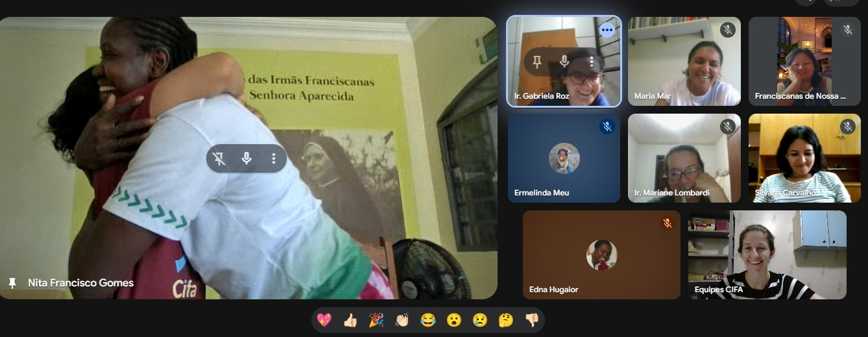This screenshot has width=868, height=337.
Task: Toggle microphone on Ir. Gabriela Roz tile
Action: [564, 62]
